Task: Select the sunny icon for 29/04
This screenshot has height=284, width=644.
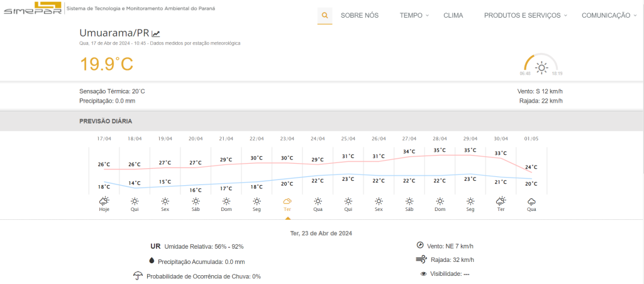Action: [470, 201]
